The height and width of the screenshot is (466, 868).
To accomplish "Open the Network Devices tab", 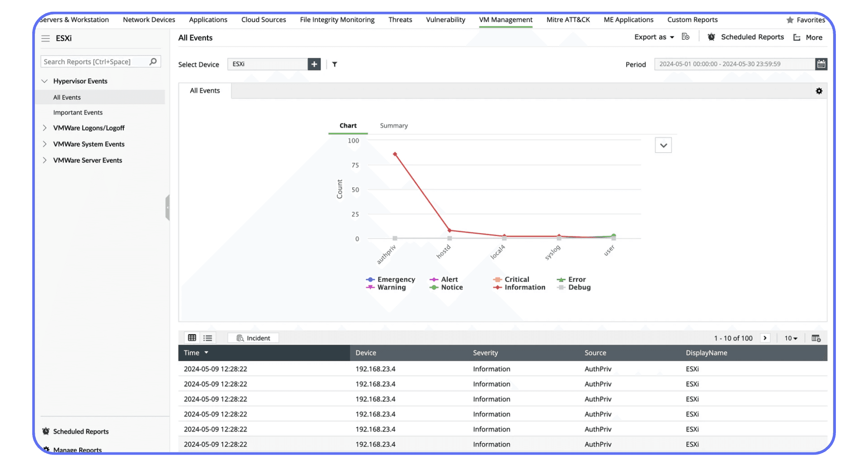I will 149,20.
